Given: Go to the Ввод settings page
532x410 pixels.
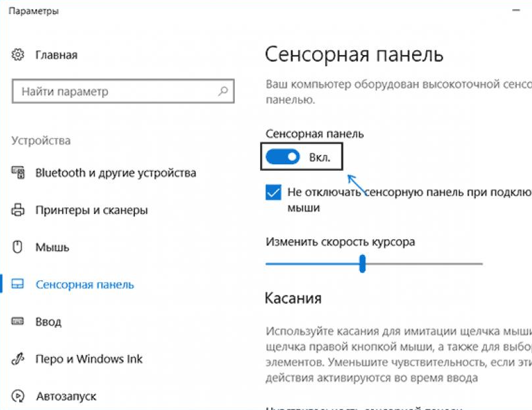Looking at the screenshot, I should click(48, 322).
